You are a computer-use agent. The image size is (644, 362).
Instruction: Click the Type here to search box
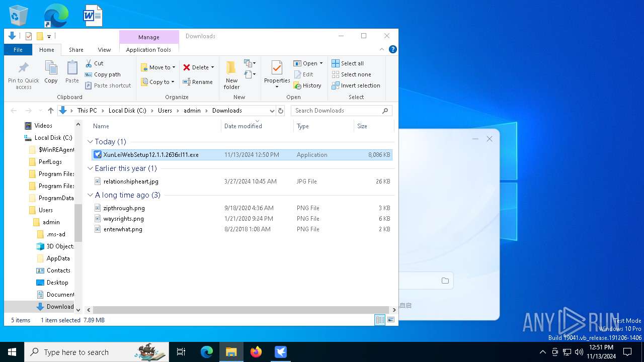[97, 352]
